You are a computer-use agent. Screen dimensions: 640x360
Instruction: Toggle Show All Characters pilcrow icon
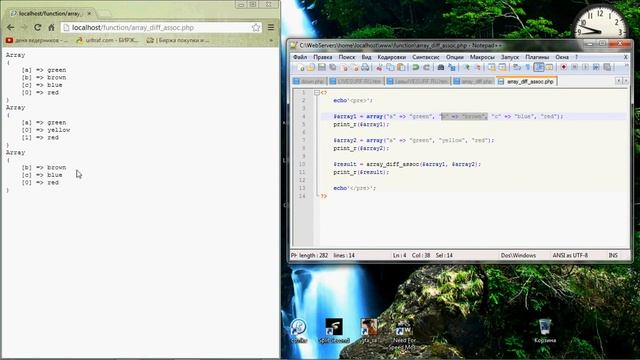(528, 67)
